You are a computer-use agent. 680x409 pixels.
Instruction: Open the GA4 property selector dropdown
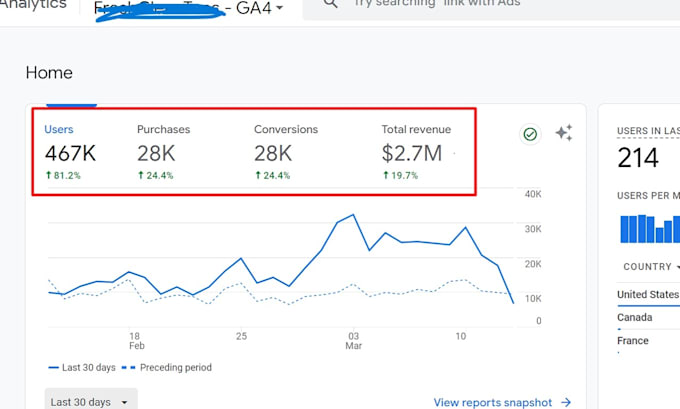pyautogui.click(x=189, y=9)
